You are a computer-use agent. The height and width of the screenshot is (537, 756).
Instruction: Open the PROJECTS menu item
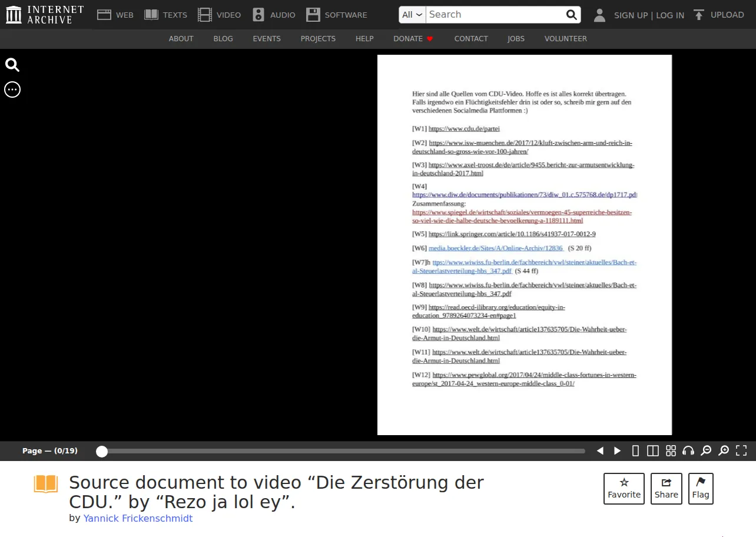(x=318, y=39)
